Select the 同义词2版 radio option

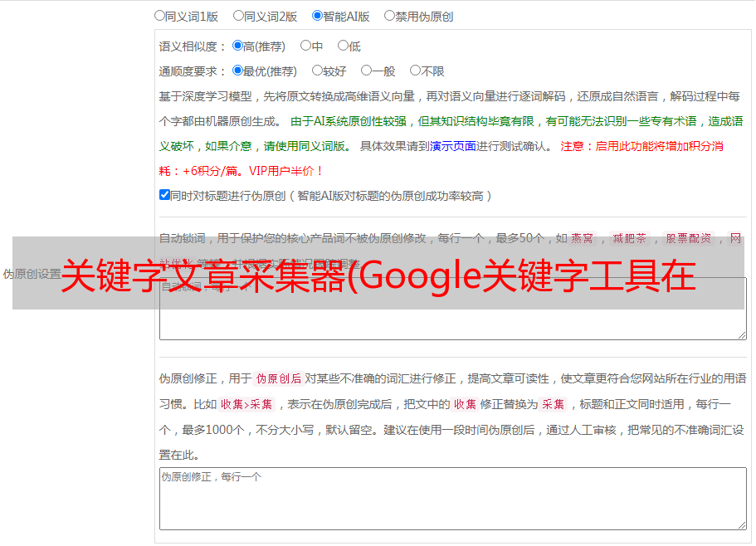coord(238,16)
